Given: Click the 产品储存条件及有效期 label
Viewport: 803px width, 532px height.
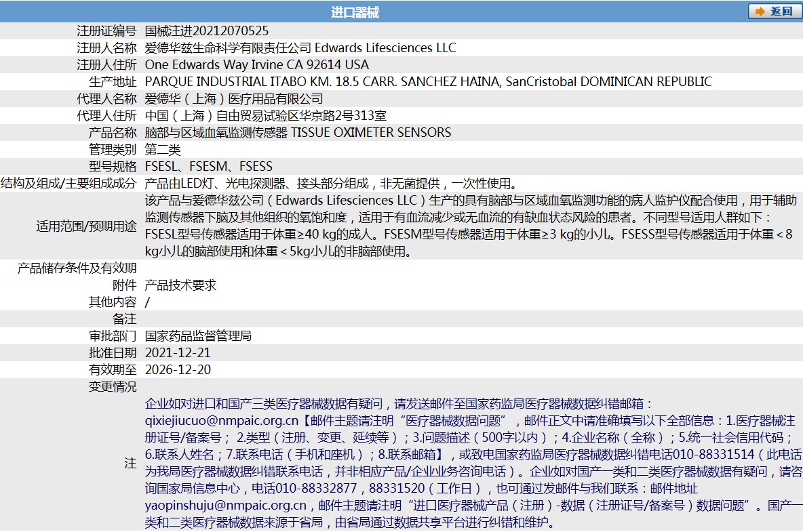Looking at the screenshot, I should click(77, 268).
